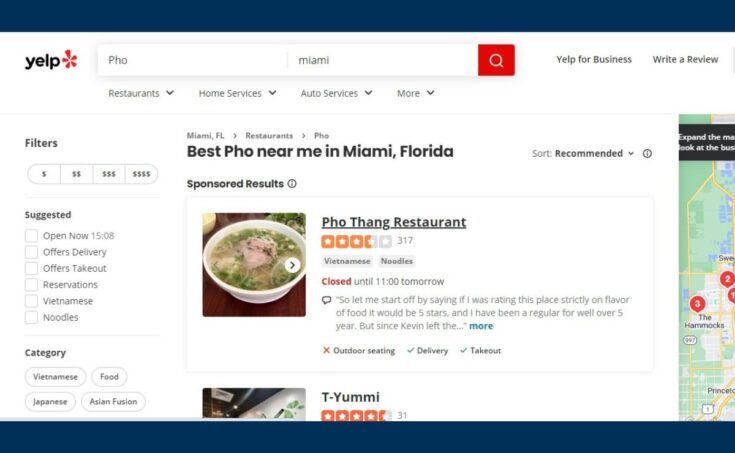
Task: Check the Offers Delivery filter
Action: coord(31,252)
